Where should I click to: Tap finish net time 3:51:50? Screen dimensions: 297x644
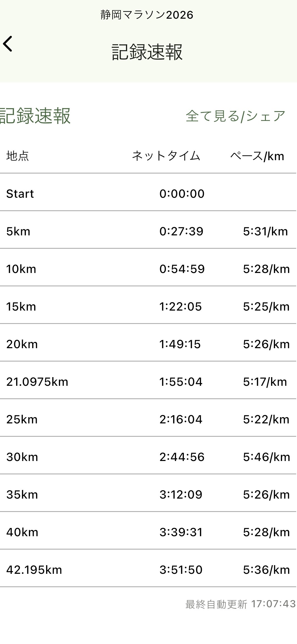pos(181,570)
